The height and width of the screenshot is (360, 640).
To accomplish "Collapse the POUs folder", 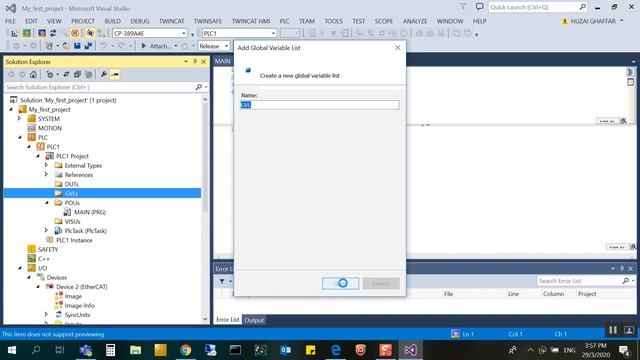I will click(x=47, y=203).
